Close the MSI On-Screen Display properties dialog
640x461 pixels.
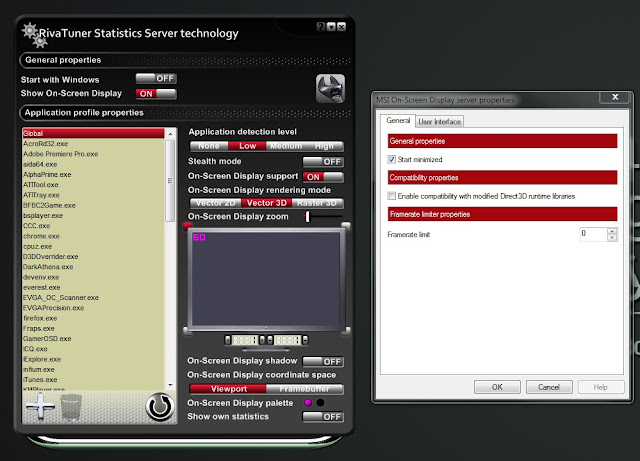point(615,97)
